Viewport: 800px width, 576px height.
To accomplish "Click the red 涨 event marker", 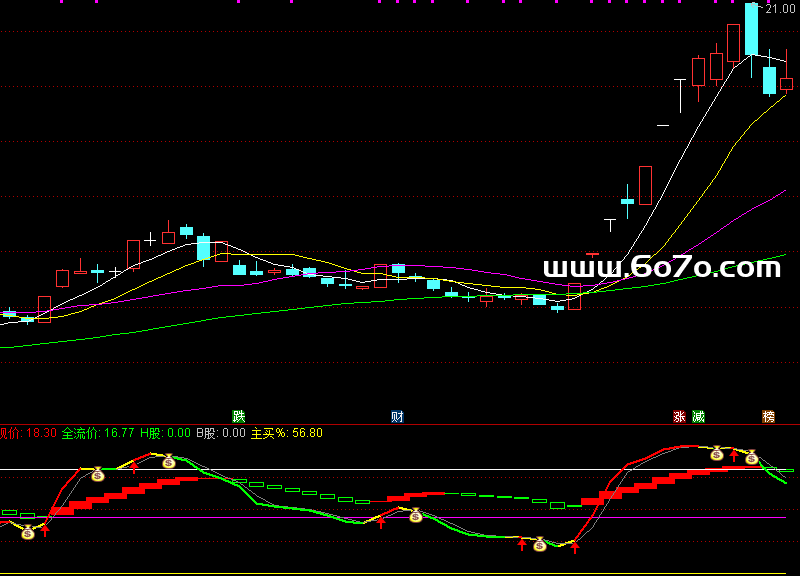I will pyautogui.click(x=679, y=416).
